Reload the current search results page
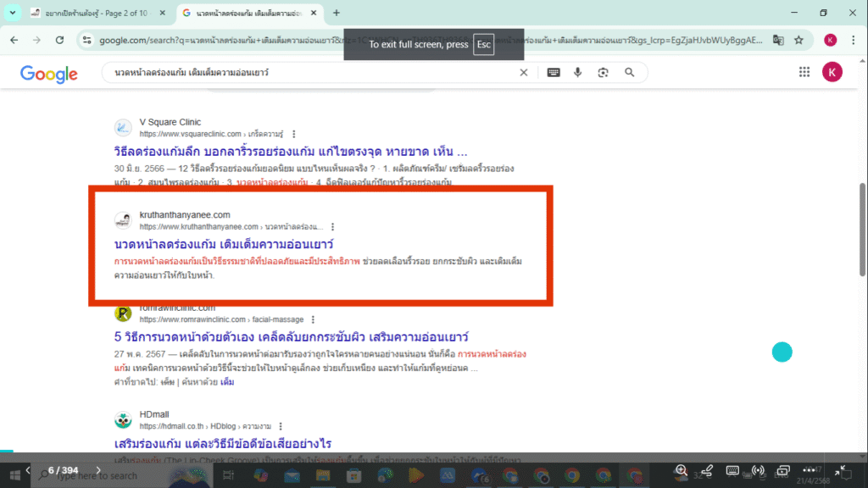Image resolution: width=868 pixels, height=488 pixels. click(58, 39)
